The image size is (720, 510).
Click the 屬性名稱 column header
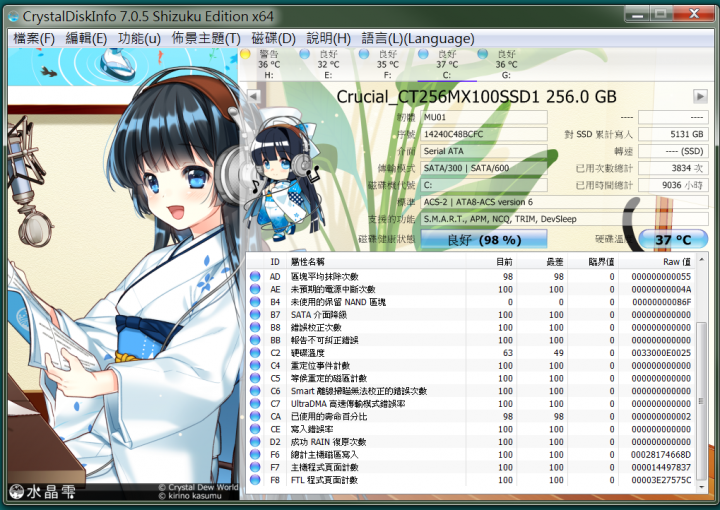click(x=376, y=262)
